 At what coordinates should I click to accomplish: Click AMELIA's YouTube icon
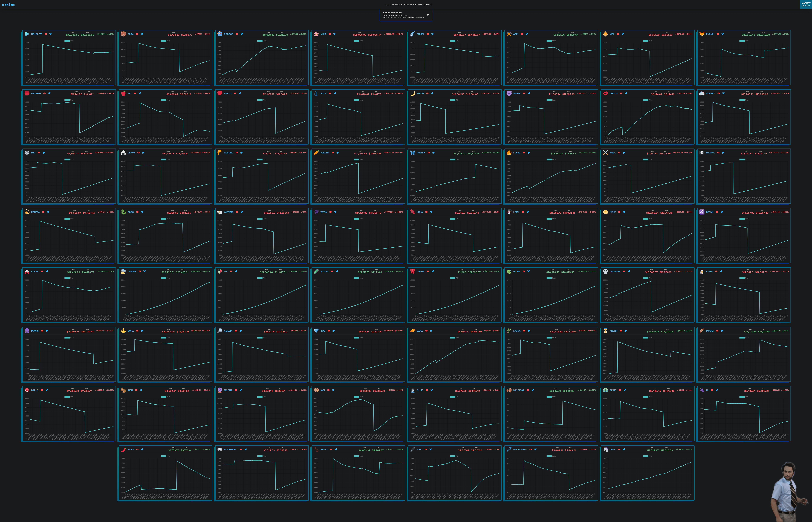(x=236, y=331)
